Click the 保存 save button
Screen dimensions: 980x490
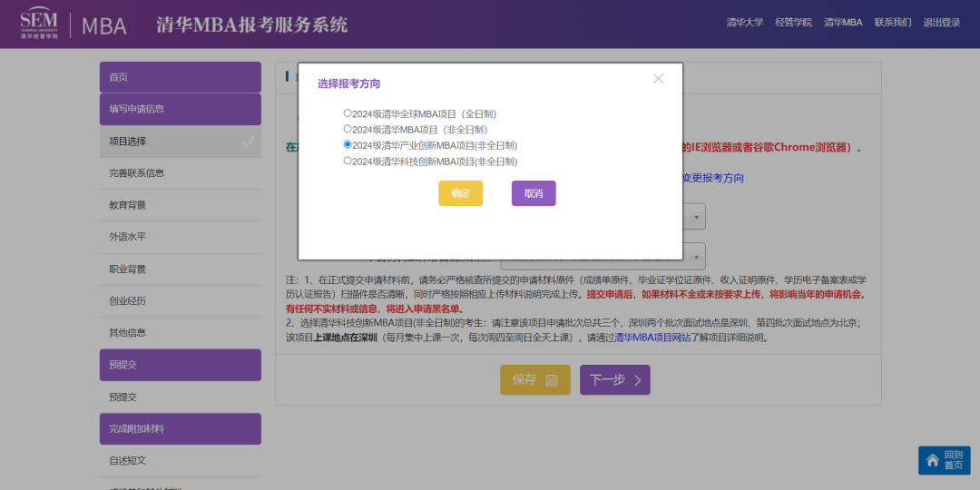click(535, 380)
